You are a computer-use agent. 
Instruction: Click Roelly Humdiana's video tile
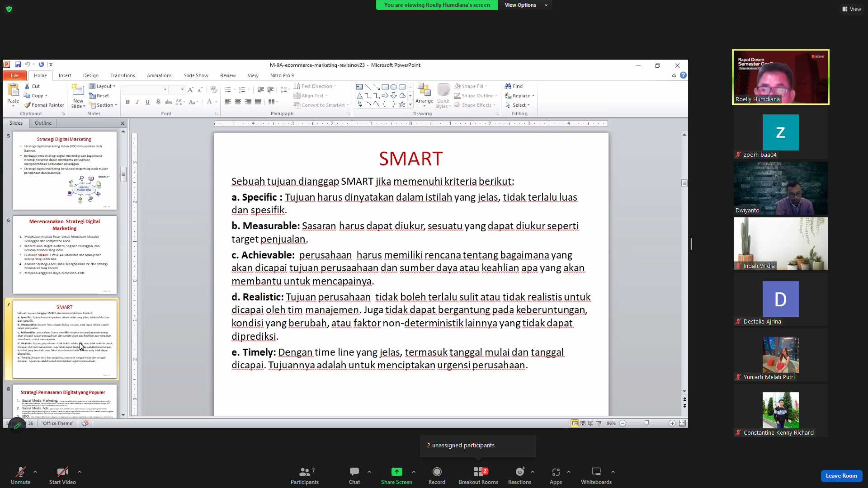tap(780, 77)
